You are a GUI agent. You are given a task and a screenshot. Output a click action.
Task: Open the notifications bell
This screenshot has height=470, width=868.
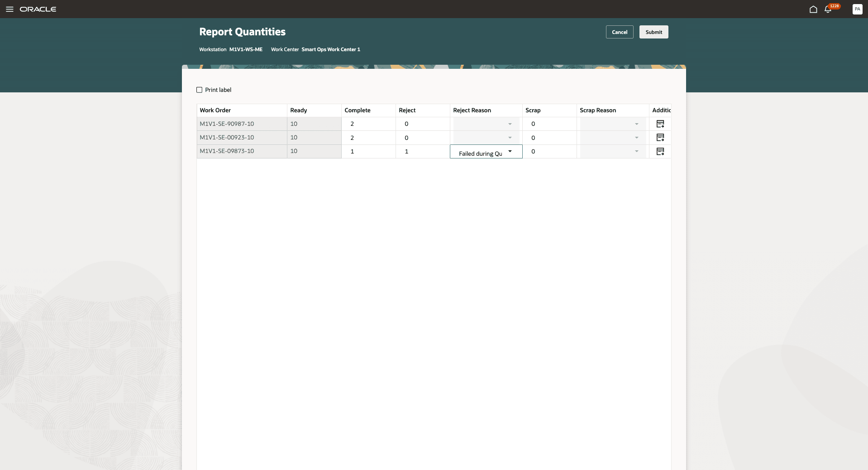(x=828, y=9)
